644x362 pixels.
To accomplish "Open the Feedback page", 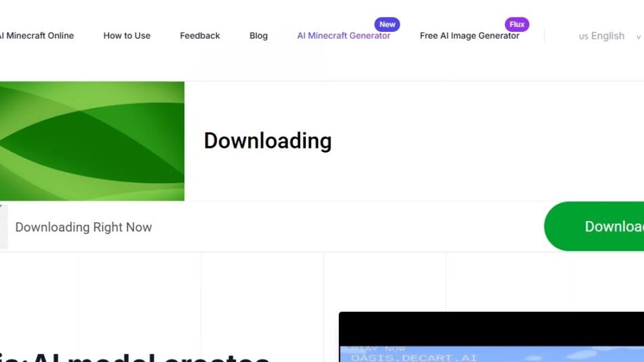I will [x=200, y=36].
